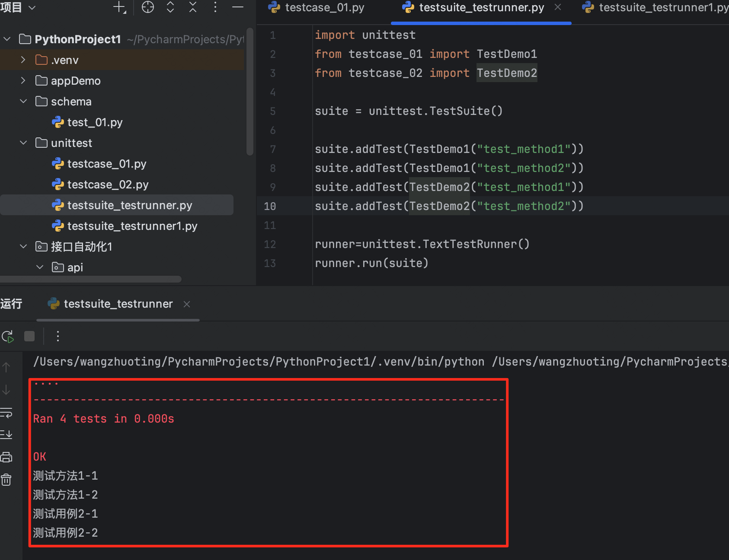The width and height of the screenshot is (729, 560).
Task: Click the print console icon
Action: [6, 457]
